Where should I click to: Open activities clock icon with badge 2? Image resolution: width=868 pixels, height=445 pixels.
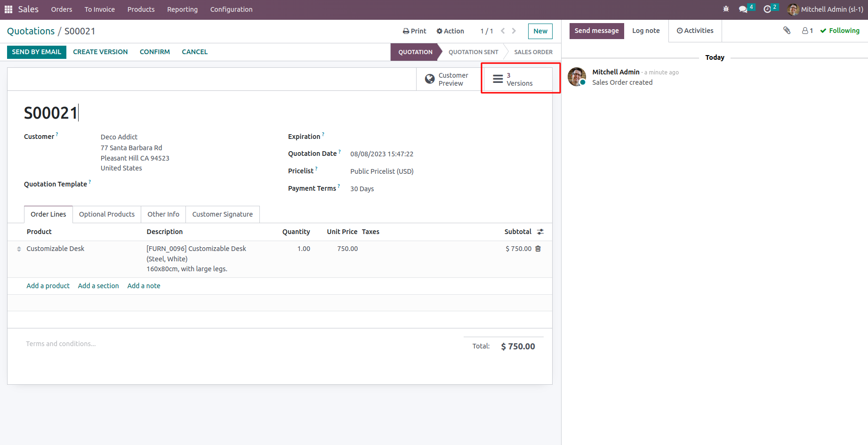point(771,9)
